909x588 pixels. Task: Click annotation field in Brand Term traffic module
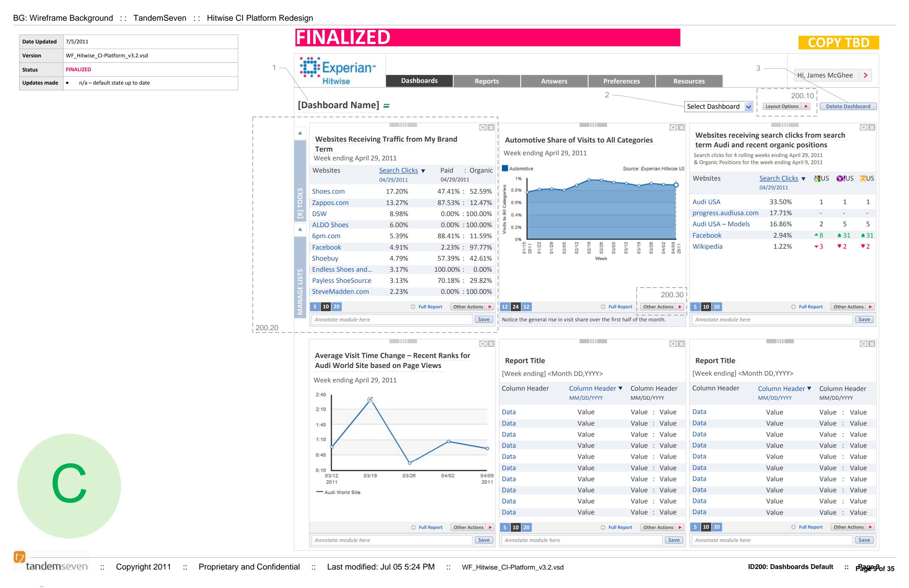click(x=392, y=320)
